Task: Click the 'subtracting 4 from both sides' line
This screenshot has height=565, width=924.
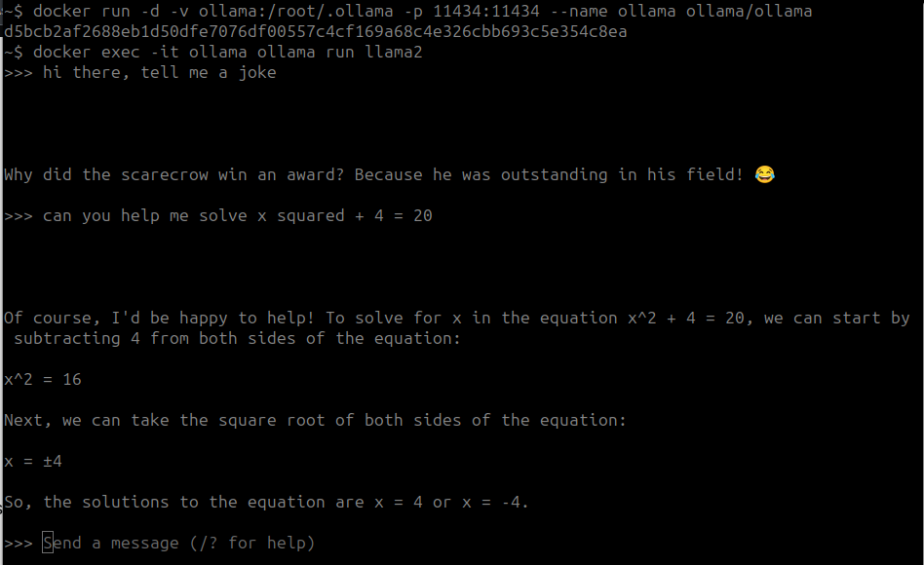Action: click(237, 339)
